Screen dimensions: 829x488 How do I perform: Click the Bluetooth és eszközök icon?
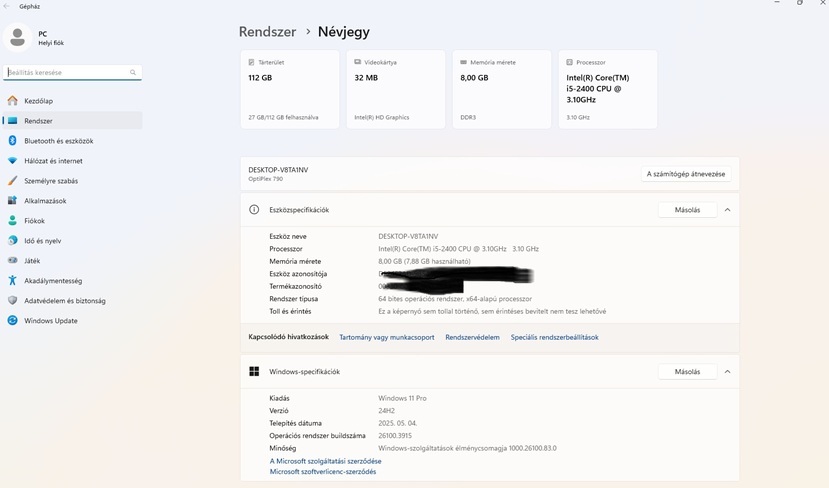[x=13, y=141]
